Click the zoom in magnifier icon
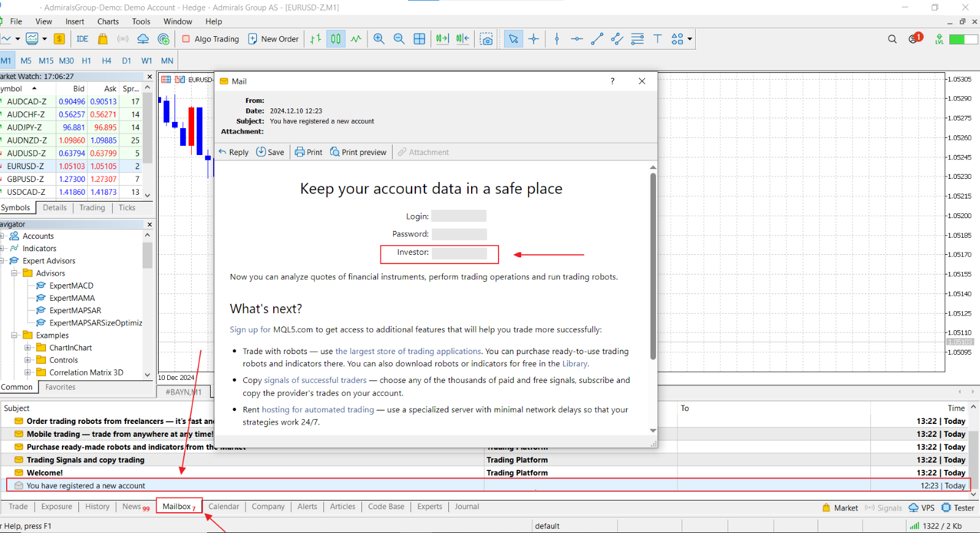Screen dimensions: 980x533 click(379, 39)
